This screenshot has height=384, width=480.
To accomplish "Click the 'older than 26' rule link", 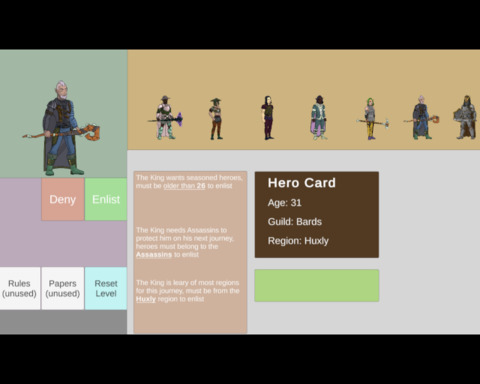I will 184,186.
